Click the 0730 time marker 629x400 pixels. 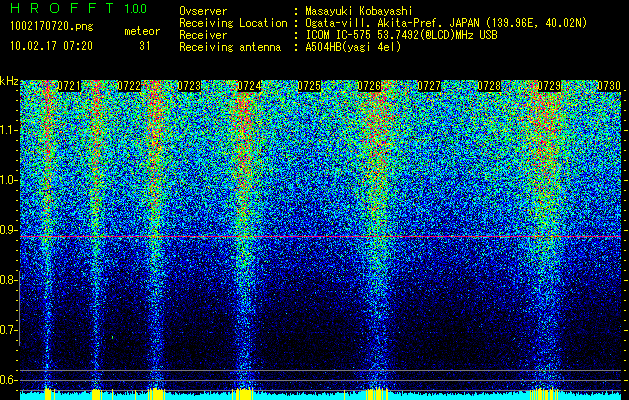[609, 86]
